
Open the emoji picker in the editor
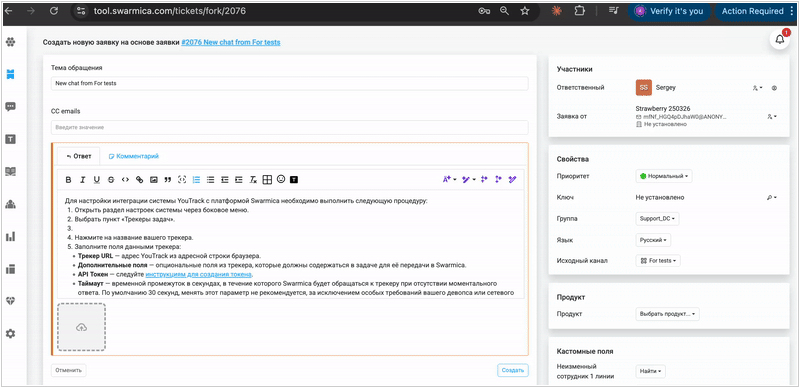point(281,179)
